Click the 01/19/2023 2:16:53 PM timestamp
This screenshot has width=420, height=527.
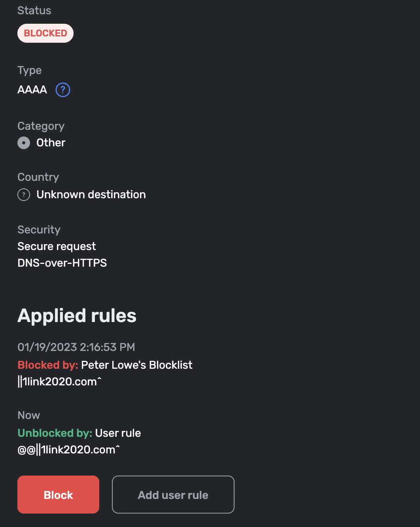pos(76,347)
